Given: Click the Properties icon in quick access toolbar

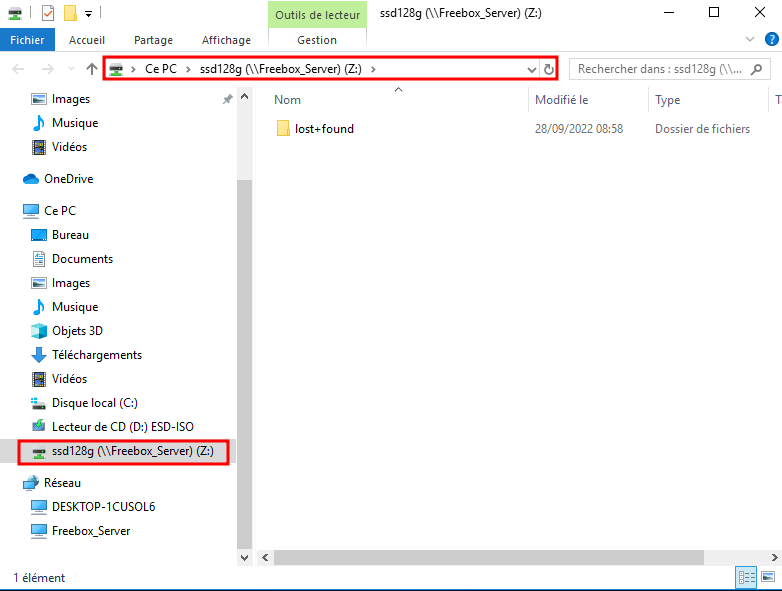Looking at the screenshot, I should click(x=47, y=13).
